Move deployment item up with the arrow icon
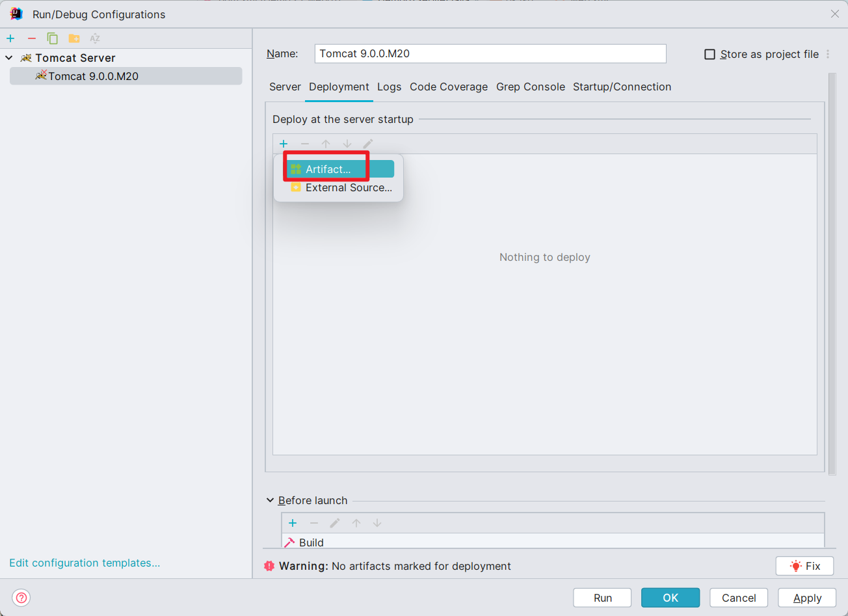The width and height of the screenshot is (848, 616). click(326, 144)
